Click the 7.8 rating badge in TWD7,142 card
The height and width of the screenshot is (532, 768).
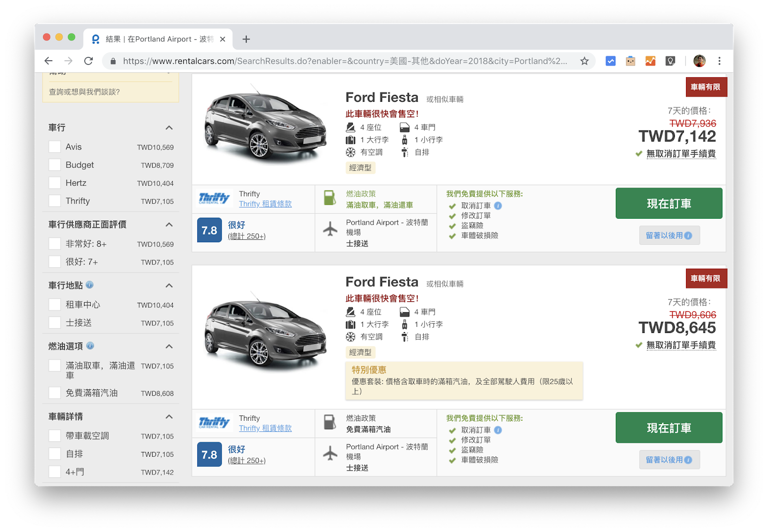point(209,230)
